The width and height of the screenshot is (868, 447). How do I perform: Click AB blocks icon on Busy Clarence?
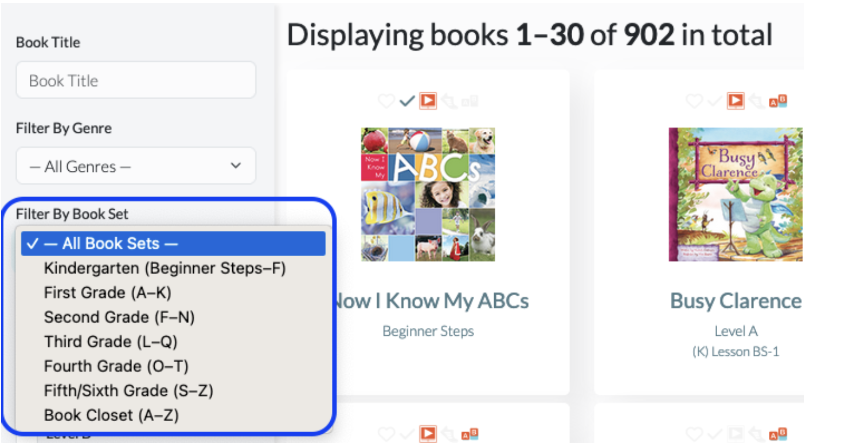tap(778, 101)
